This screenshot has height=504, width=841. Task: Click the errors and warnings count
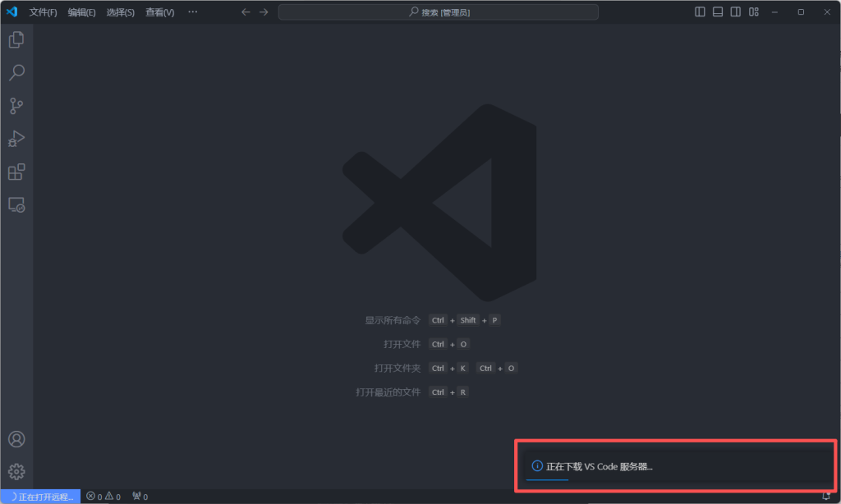tap(103, 497)
